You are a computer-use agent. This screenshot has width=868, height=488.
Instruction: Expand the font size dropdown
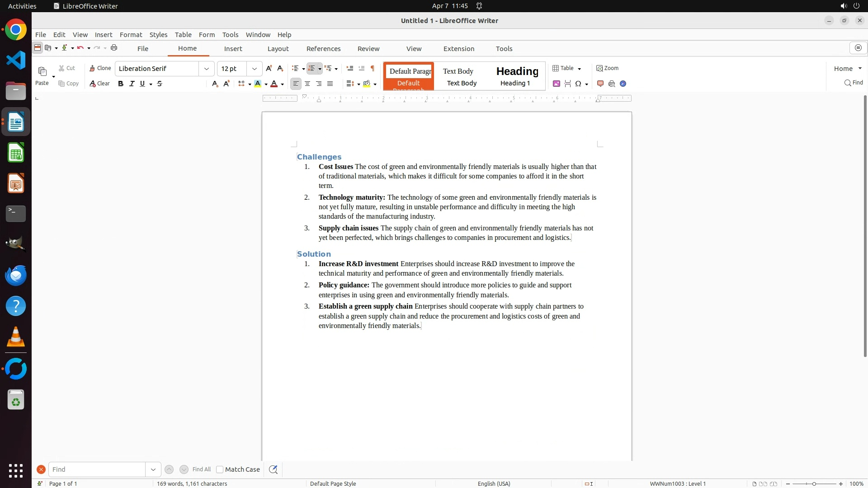coord(255,69)
